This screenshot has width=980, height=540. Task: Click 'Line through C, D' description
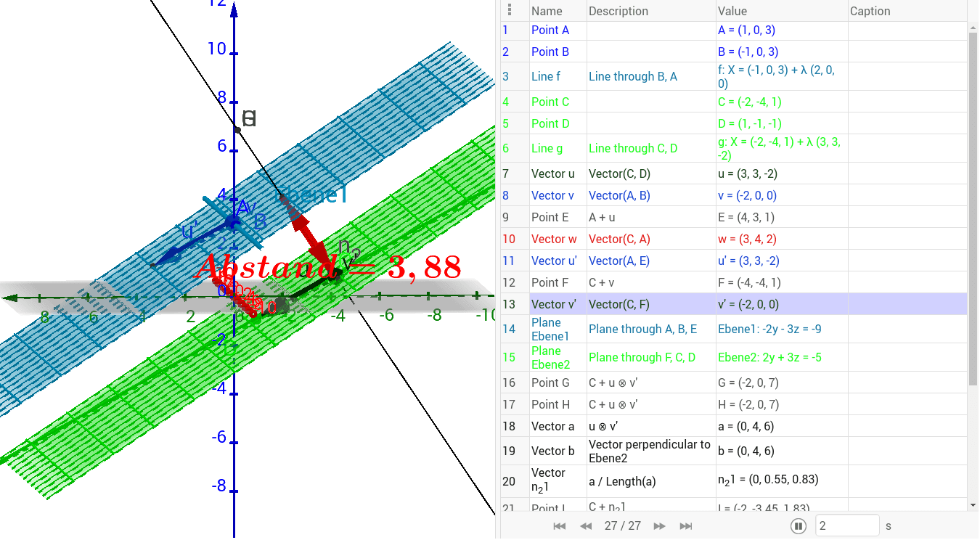[x=633, y=148]
